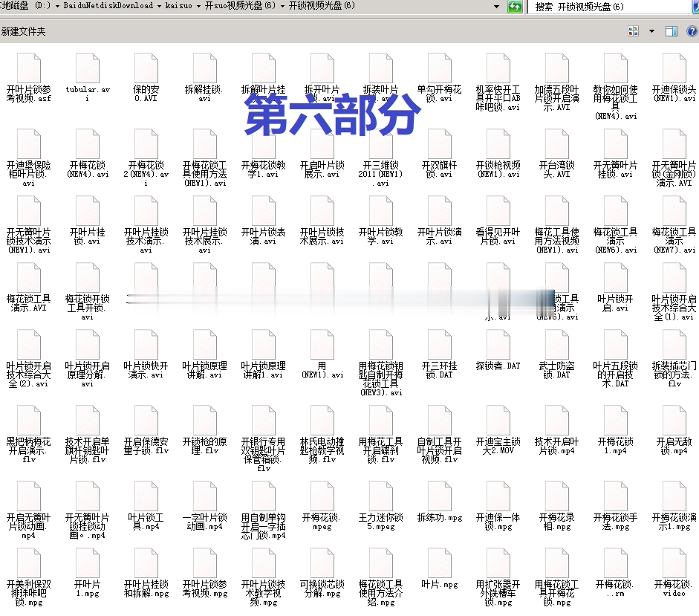
Task: Click the 新建文件夹 button
Action: click(x=23, y=31)
